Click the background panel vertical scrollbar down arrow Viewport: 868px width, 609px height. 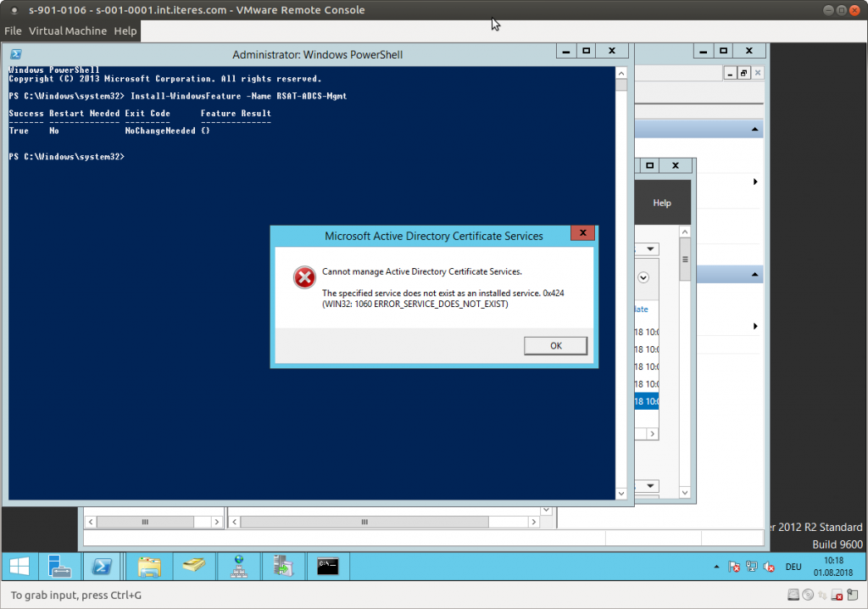point(685,492)
